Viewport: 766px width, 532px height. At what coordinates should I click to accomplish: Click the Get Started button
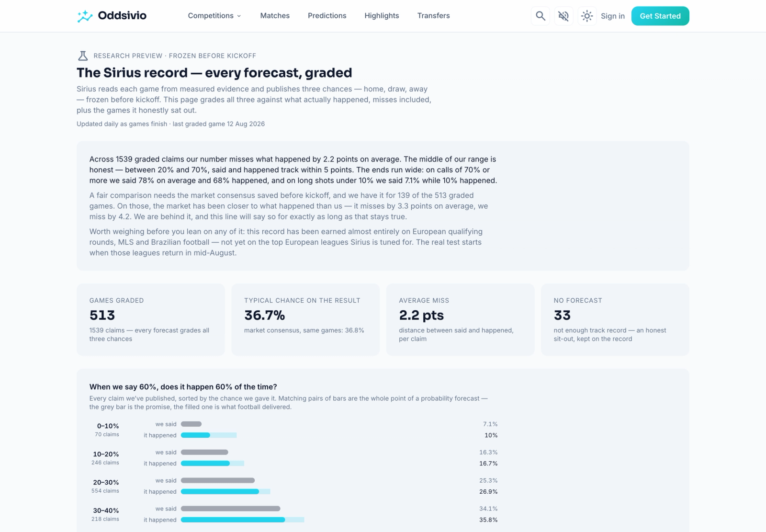coord(660,16)
